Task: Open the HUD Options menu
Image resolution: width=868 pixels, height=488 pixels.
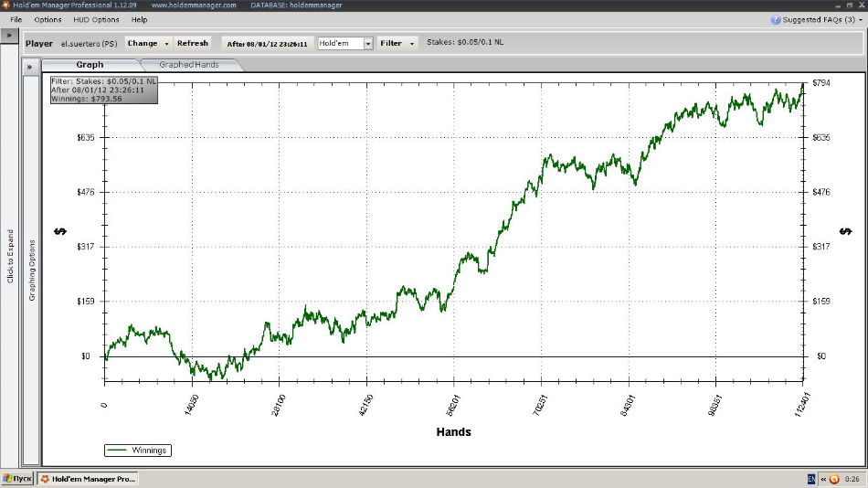Action: click(95, 19)
